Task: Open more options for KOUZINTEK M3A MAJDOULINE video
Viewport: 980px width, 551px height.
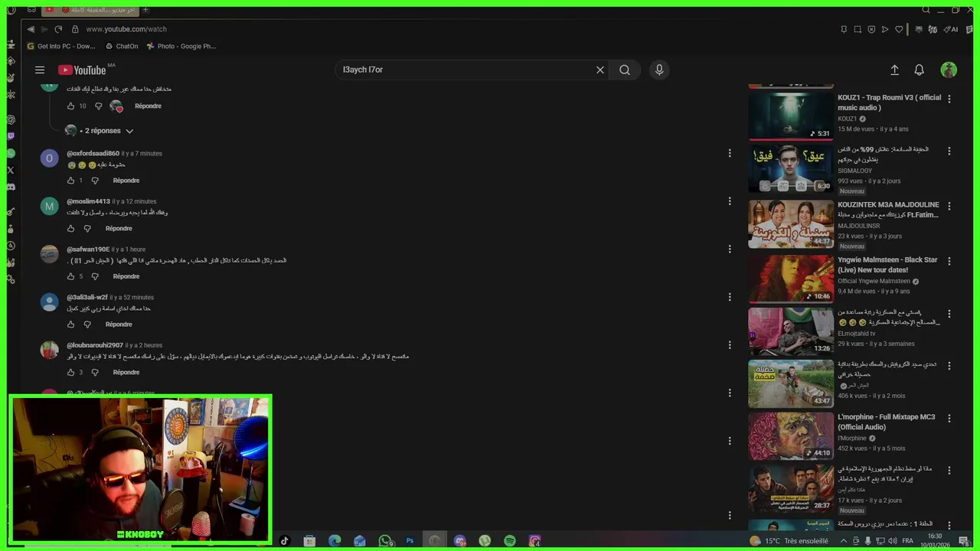Action: click(949, 206)
